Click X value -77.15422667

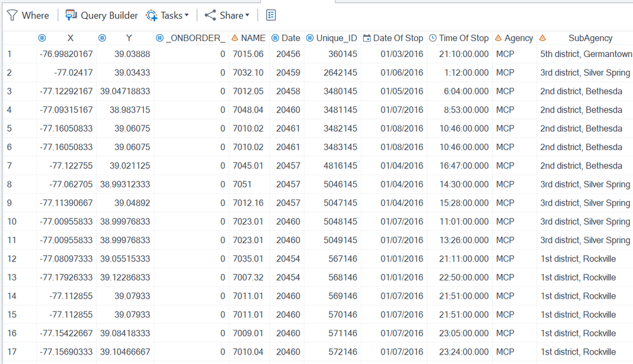point(66,334)
